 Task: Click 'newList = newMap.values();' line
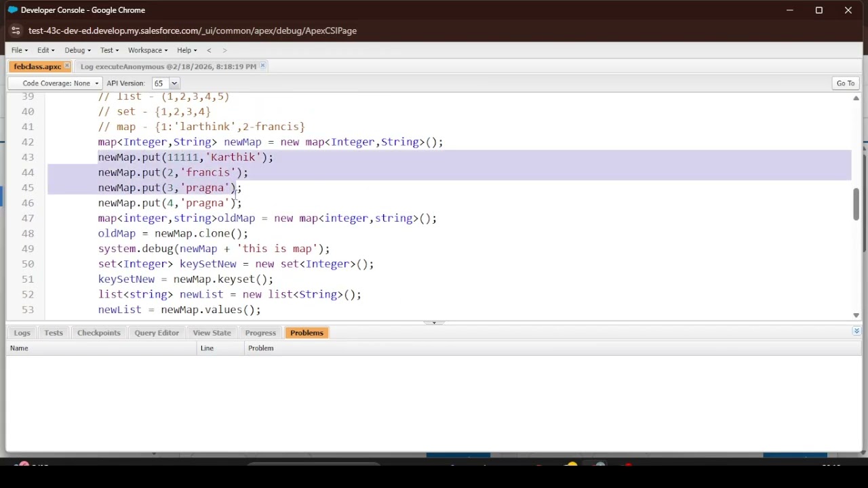click(179, 310)
